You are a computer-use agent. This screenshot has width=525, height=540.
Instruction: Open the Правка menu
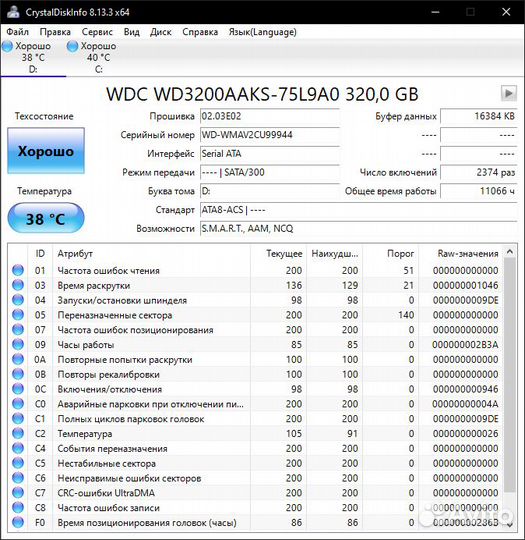point(55,32)
